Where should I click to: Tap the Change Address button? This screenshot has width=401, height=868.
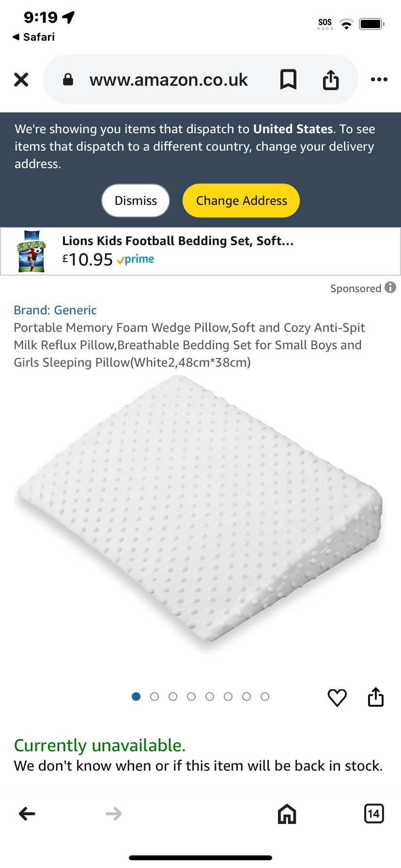[241, 201]
